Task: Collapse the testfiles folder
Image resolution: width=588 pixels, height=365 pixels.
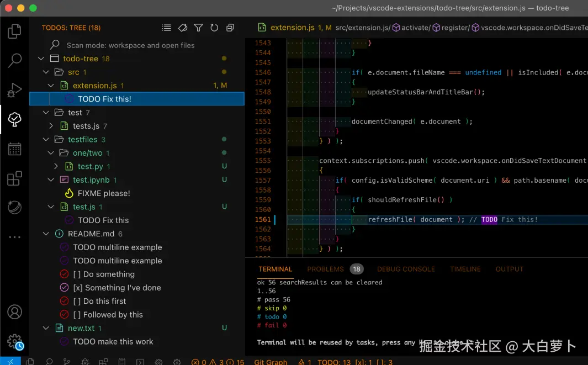Action: 46,140
